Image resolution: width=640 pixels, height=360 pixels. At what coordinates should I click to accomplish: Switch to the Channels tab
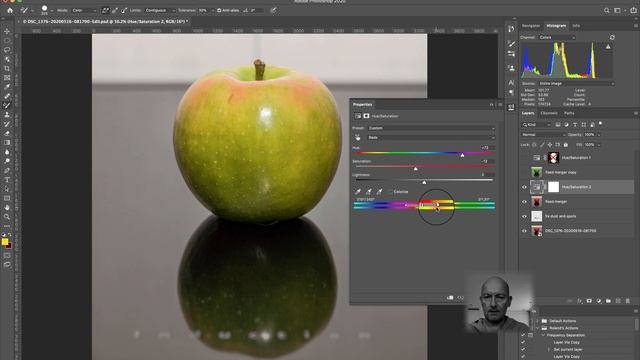click(x=549, y=113)
